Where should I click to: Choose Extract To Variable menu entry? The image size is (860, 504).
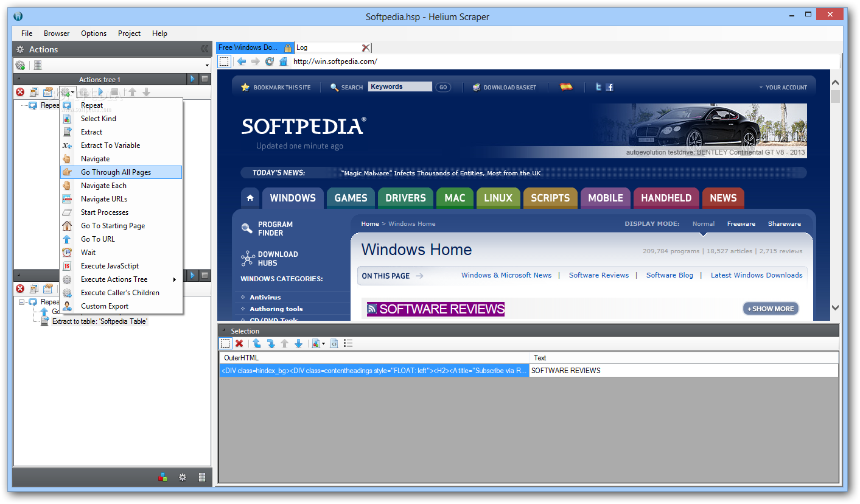pyautogui.click(x=121, y=145)
